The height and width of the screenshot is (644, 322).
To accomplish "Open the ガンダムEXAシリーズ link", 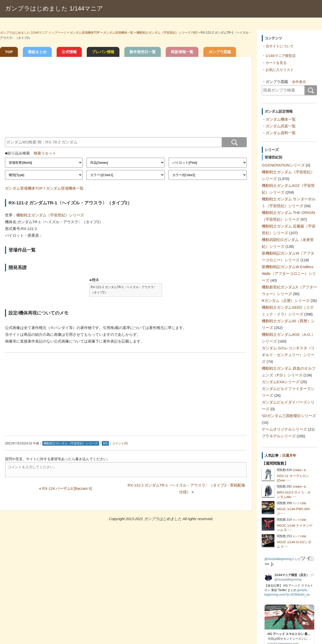I will pyautogui.click(x=280, y=382).
